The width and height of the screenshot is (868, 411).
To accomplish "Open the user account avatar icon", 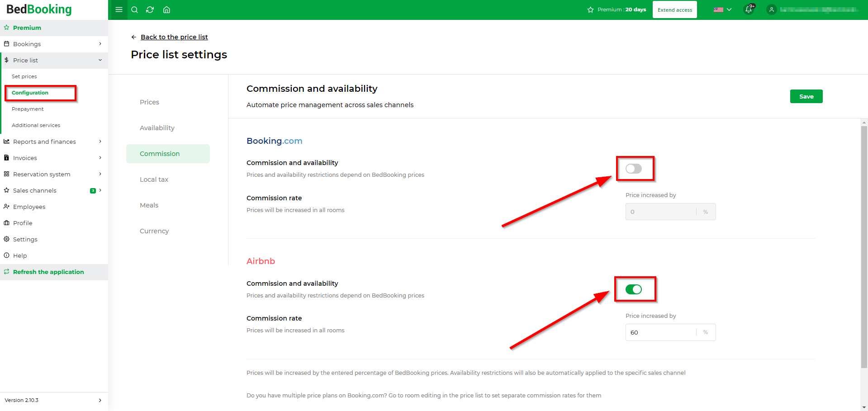I will (772, 9).
